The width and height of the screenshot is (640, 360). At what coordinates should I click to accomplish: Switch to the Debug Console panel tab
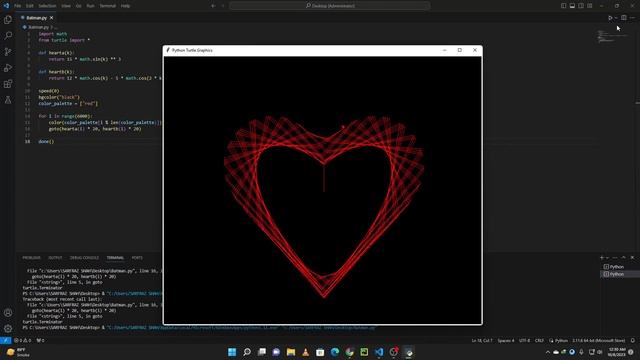84,258
